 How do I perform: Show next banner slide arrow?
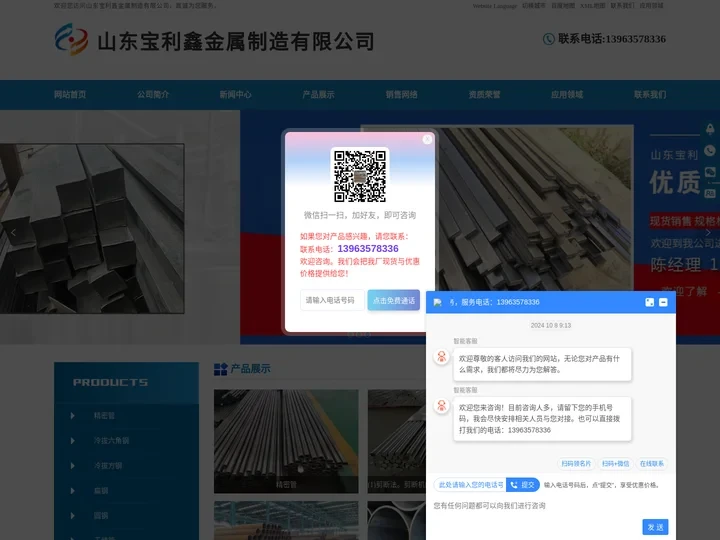708,233
